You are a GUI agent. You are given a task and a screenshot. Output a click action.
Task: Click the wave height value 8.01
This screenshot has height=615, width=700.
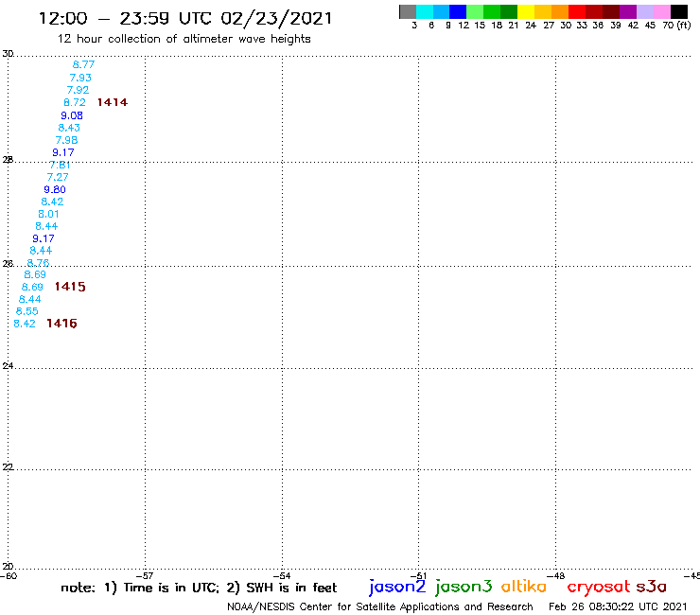(x=48, y=215)
